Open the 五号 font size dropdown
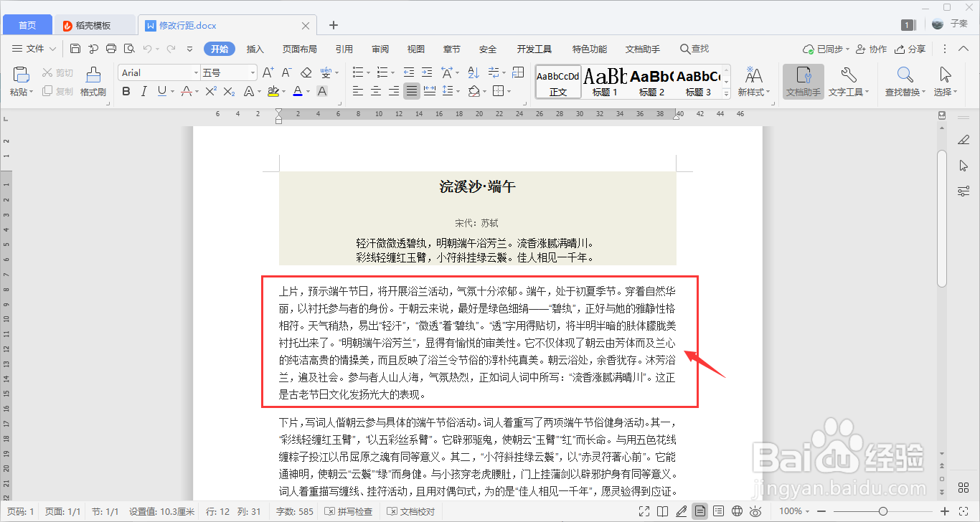 pyautogui.click(x=253, y=72)
